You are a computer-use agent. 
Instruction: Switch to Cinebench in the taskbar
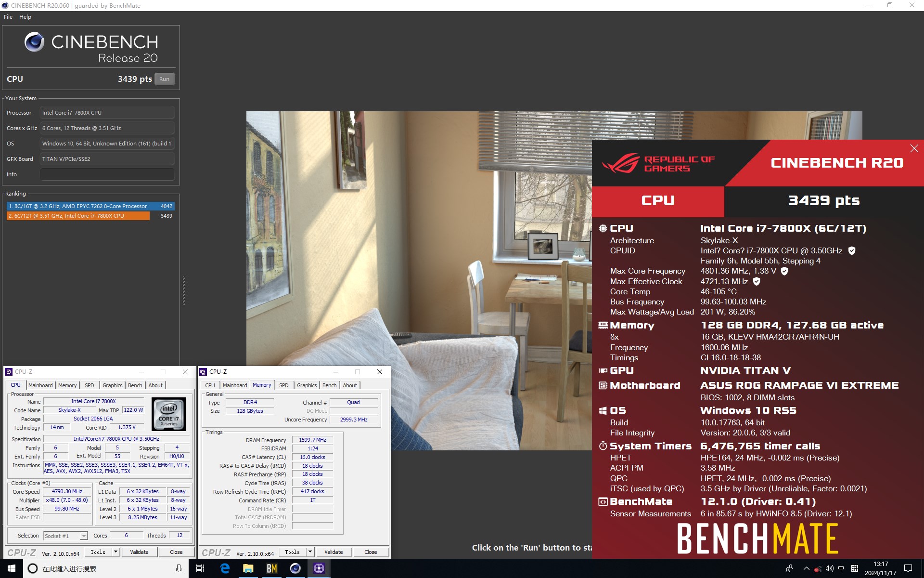coord(295,568)
